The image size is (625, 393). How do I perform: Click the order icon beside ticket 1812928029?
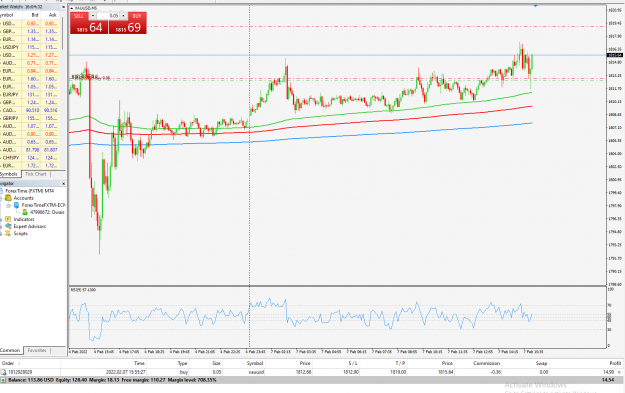(4, 372)
